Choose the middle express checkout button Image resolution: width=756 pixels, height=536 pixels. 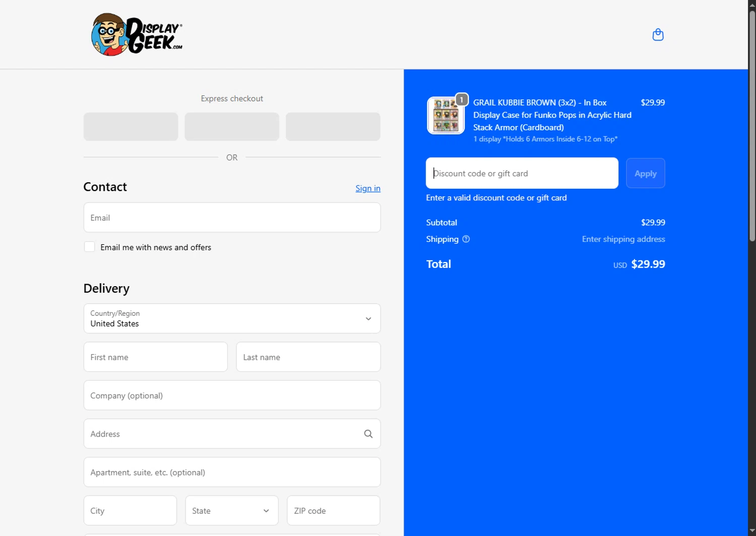[x=232, y=126]
